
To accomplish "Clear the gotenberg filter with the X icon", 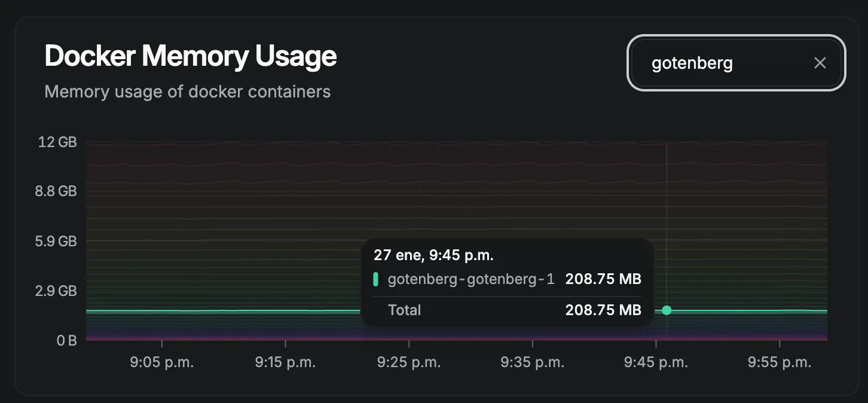I will pos(820,63).
